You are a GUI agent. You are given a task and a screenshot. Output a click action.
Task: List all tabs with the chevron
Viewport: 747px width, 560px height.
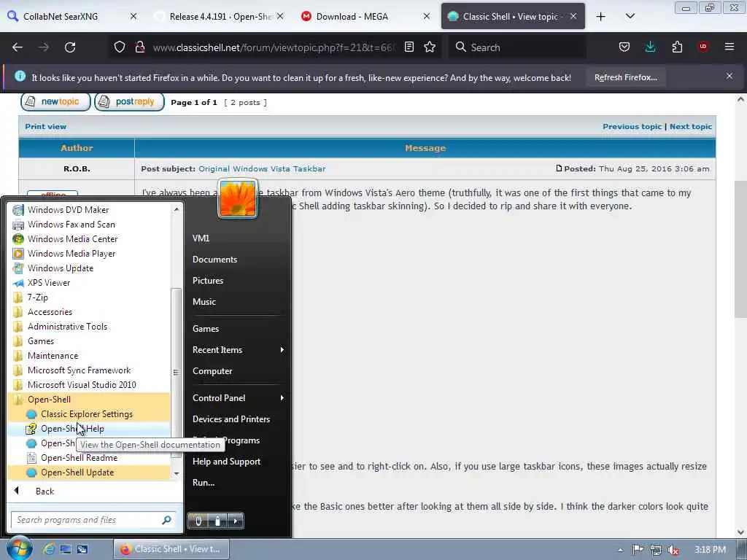tap(630, 16)
